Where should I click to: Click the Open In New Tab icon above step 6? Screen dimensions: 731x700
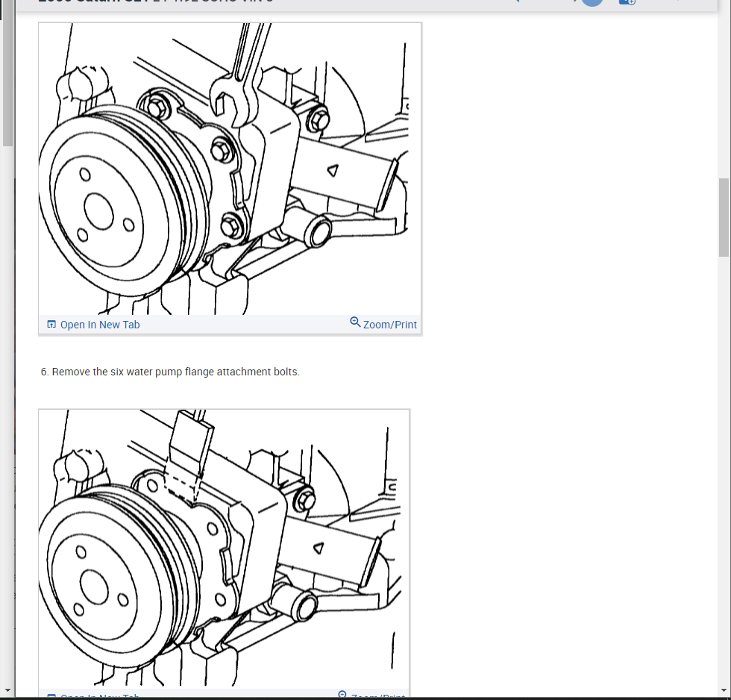(x=51, y=324)
